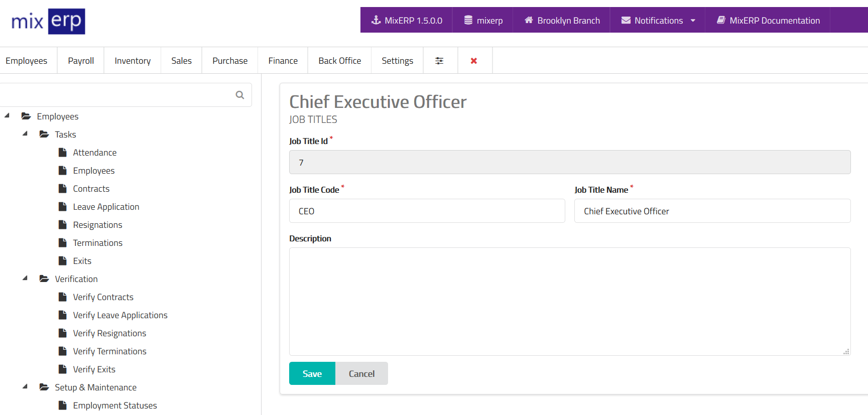Click the database icon beside mixerp

click(x=468, y=20)
